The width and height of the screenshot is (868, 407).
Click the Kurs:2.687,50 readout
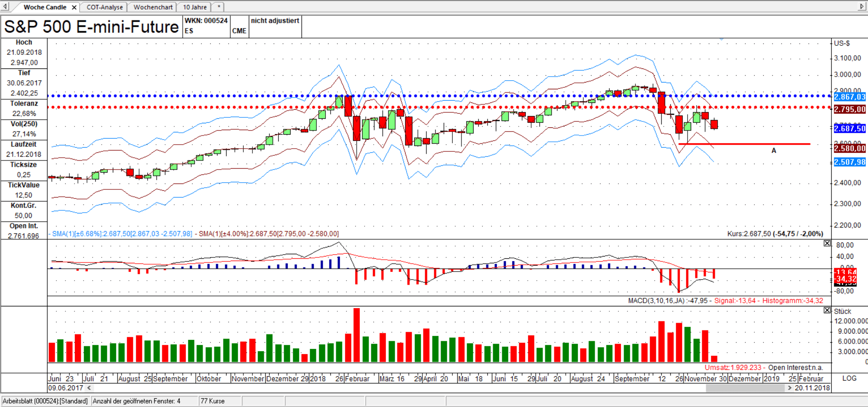[775, 234]
